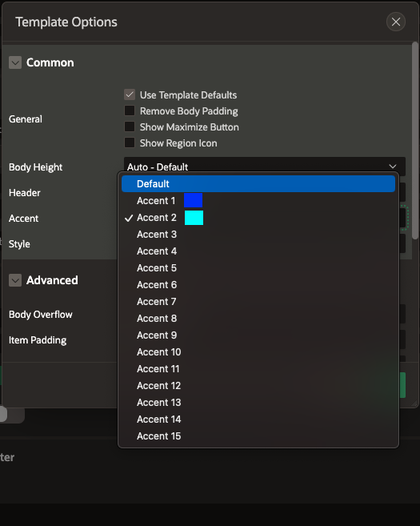
Task: Uncheck Use Template Defaults checkbox
Action: (x=130, y=94)
